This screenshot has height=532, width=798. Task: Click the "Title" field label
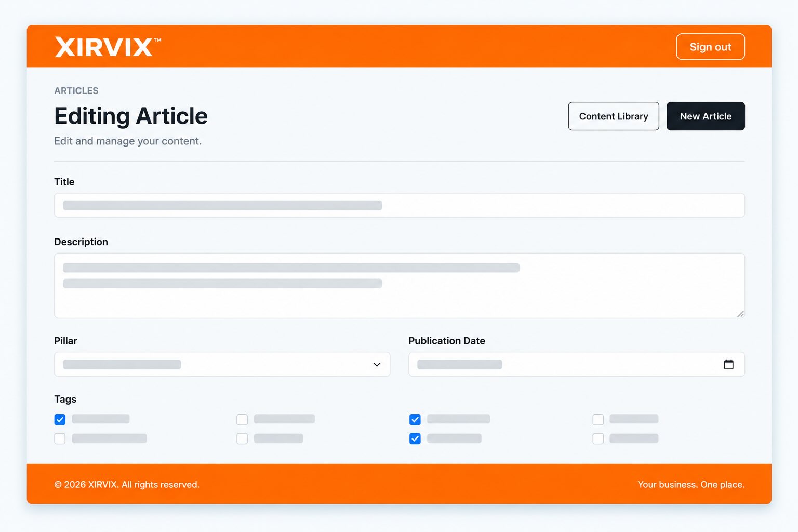click(x=64, y=182)
